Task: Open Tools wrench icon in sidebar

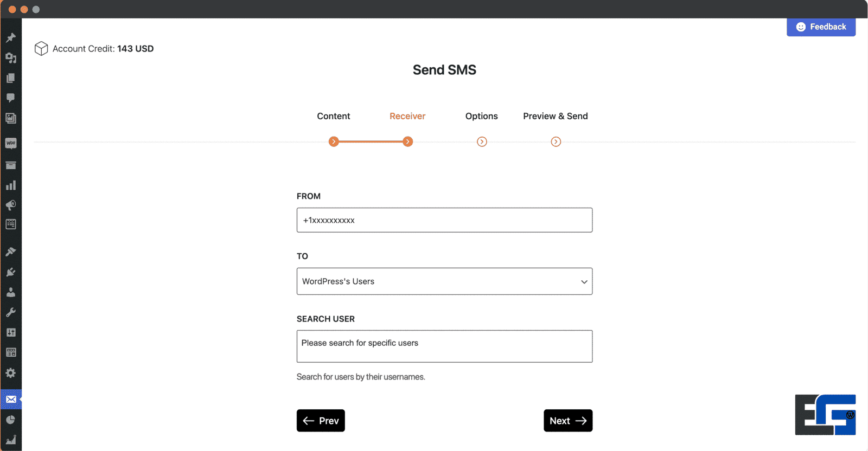Action: pyautogui.click(x=11, y=312)
